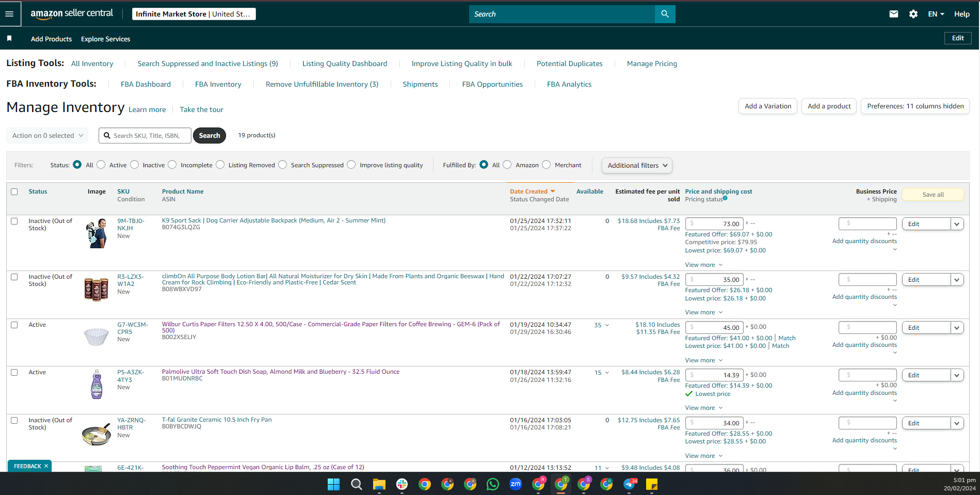Focus the top Seller Central search field

point(562,14)
